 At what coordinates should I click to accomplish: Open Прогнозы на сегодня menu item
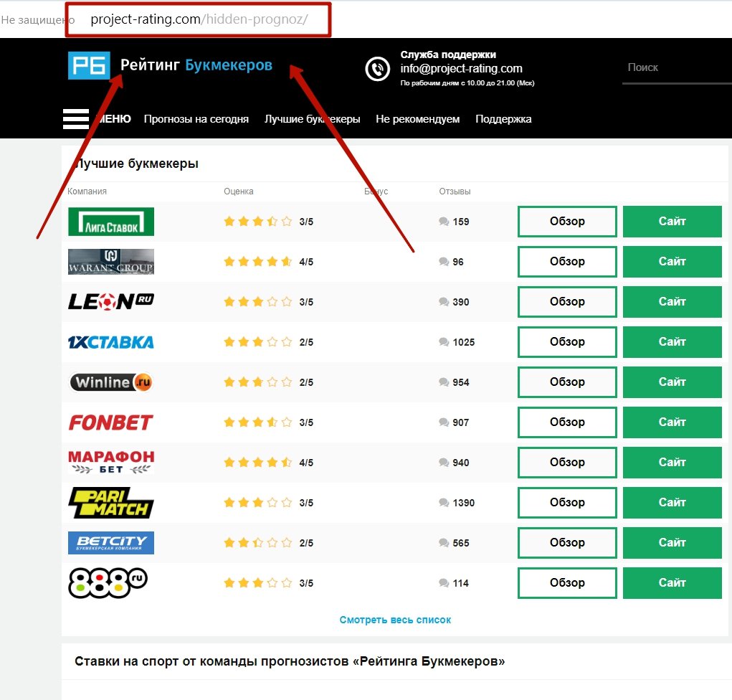(x=196, y=119)
